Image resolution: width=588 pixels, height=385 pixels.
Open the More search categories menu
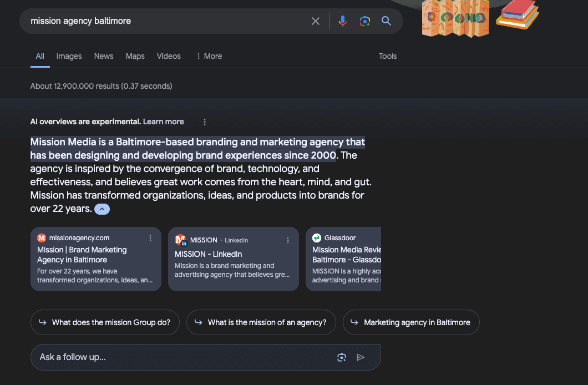pyautogui.click(x=209, y=56)
